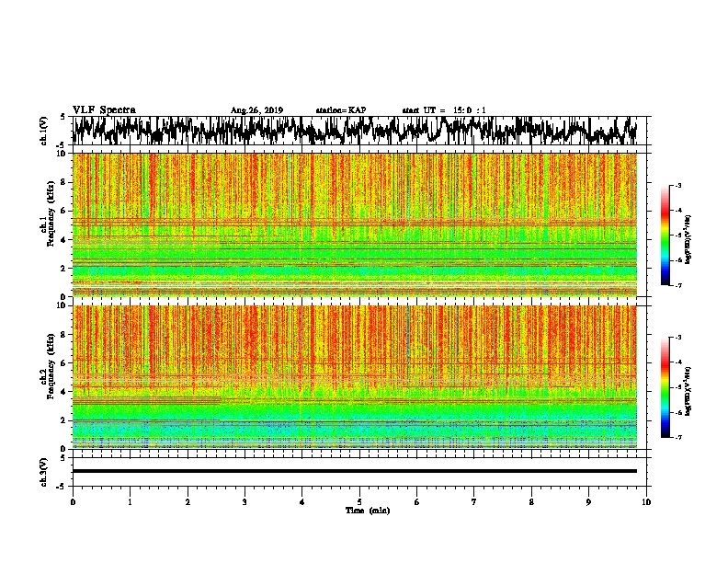Click the "-3" label on ch.2 color bar
This screenshot has height=563, width=728.
(678, 338)
